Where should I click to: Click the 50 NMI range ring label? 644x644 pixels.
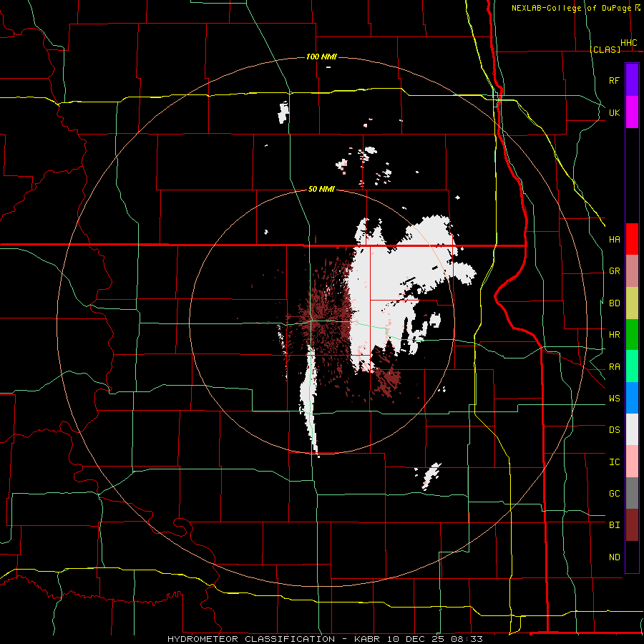pyautogui.click(x=321, y=189)
